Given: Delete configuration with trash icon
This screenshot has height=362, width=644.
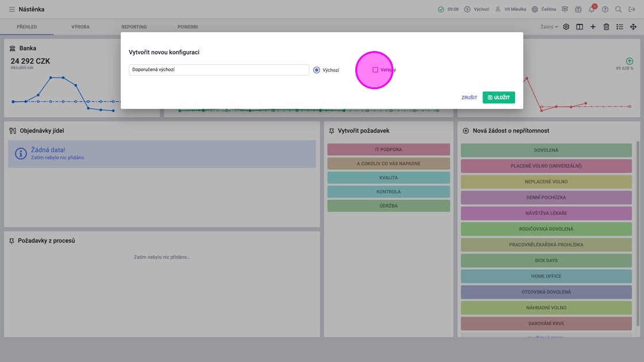Looking at the screenshot, I should [606, 26].
